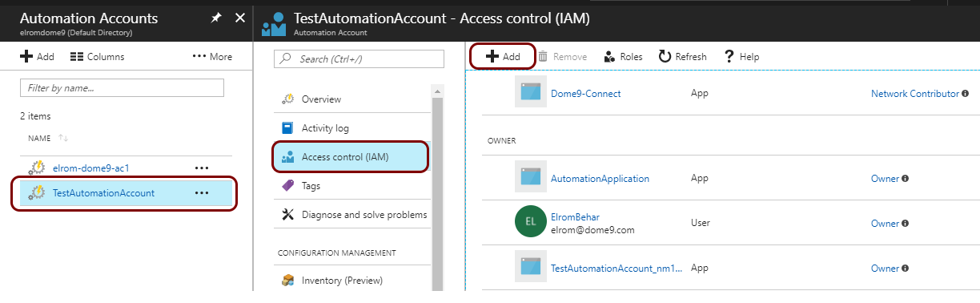
Task: Open Diagnose and solve problems
Action: (x=363, y=215)
